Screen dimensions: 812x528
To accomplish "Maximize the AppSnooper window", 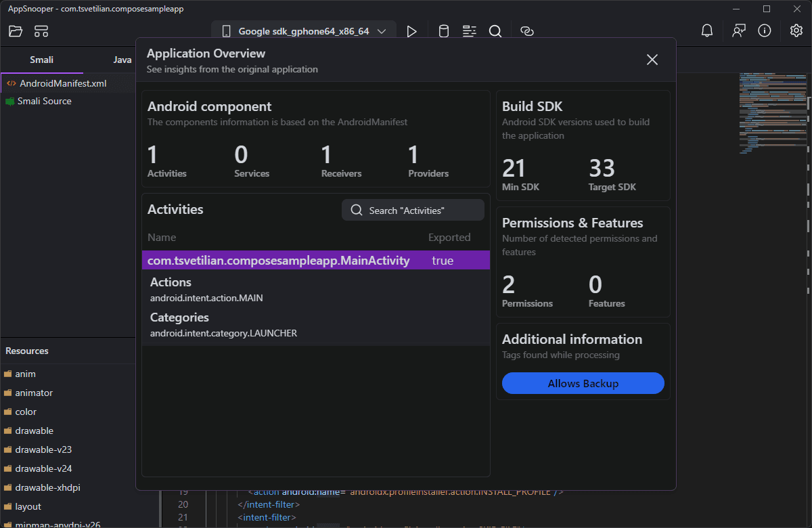I will pyautogui.click(x=767, y=9).
